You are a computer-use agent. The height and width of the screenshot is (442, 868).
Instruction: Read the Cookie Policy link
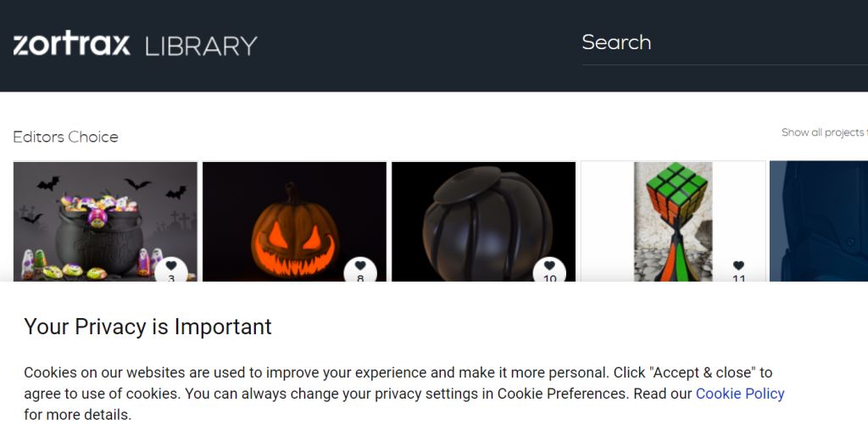click(740, 394)
